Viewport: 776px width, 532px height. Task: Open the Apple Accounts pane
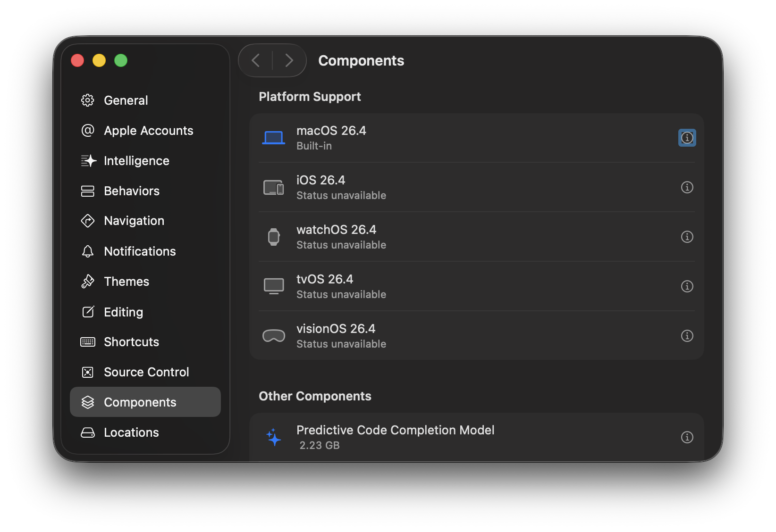145,130
